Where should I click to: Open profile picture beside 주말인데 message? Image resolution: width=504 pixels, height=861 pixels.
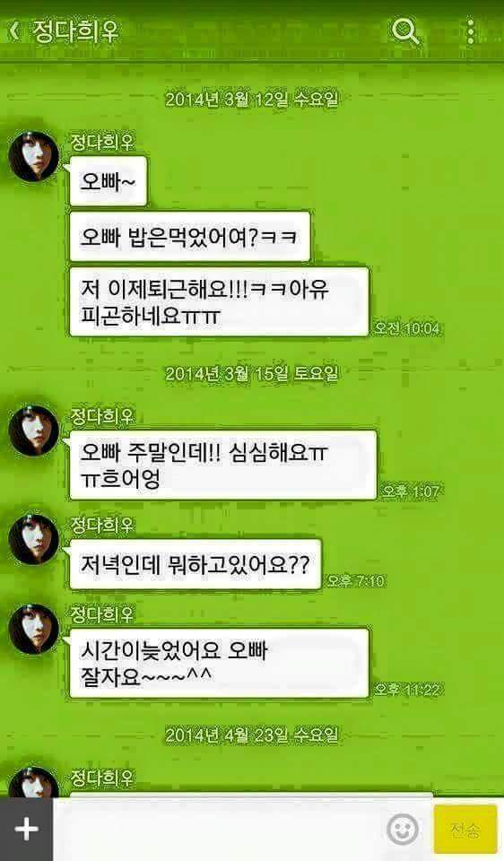(34, 430)
